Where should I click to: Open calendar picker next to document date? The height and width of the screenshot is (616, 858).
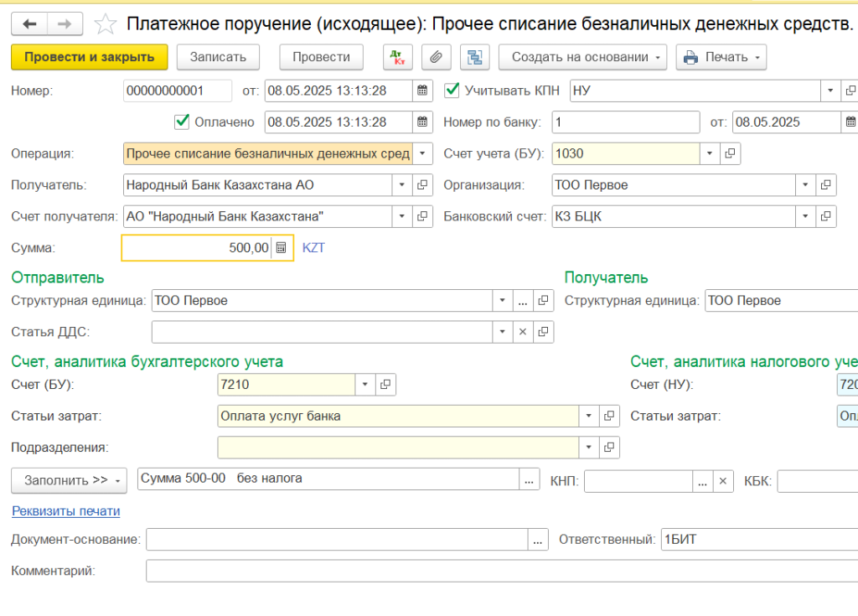(x=423, y=91)
